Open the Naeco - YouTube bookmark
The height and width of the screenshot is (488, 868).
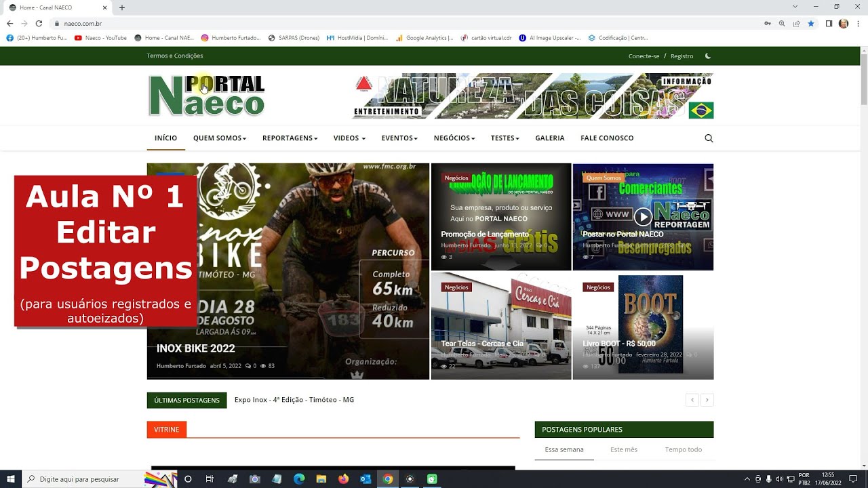[100, 38]
